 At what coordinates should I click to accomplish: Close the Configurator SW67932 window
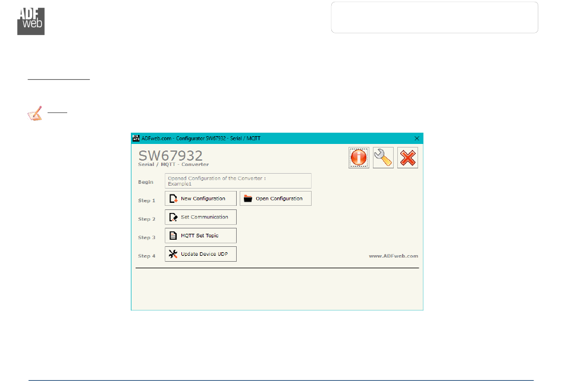416,138
